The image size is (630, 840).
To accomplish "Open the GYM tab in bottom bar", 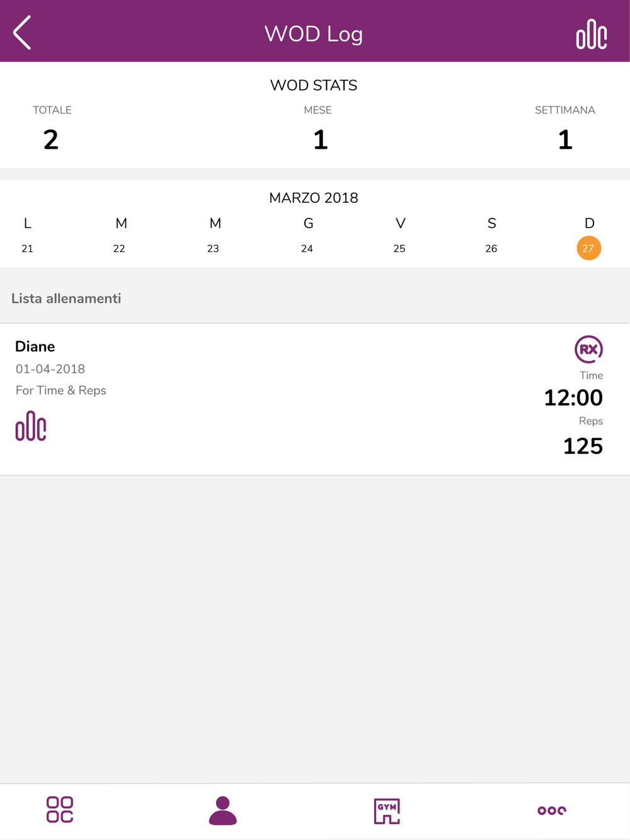I will point(387,811).
